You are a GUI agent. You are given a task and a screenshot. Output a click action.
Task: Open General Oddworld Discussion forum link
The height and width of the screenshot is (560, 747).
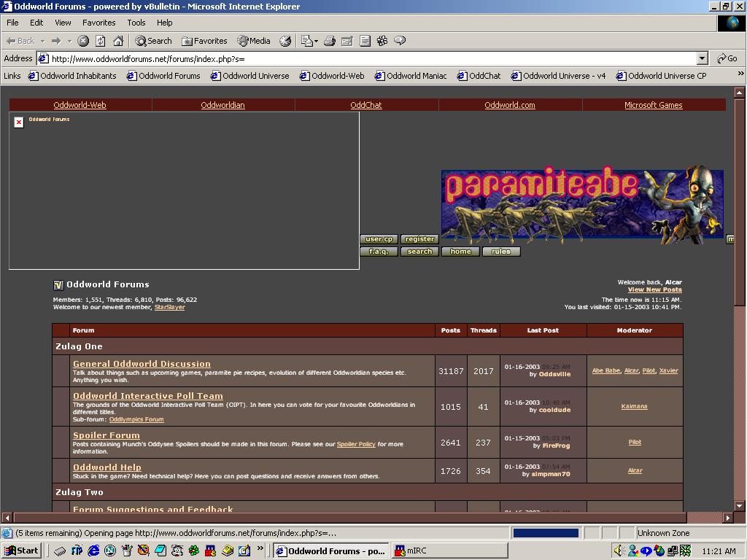click(142, 364)
